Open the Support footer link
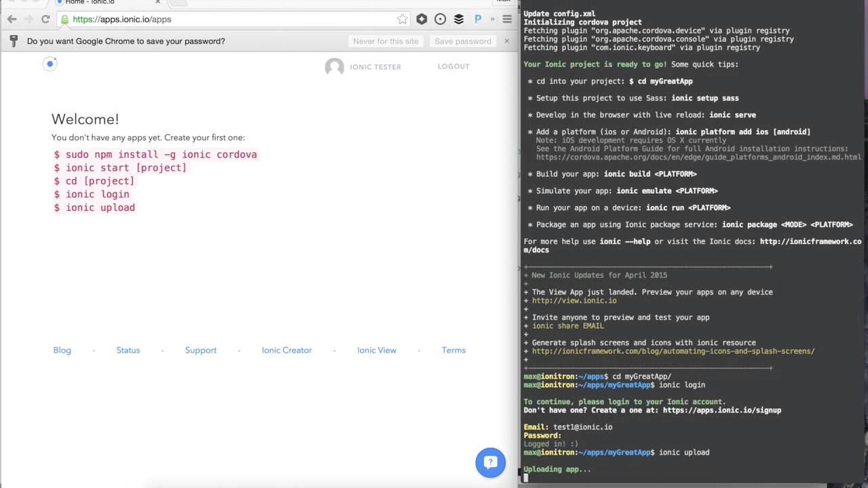 (201, 350)
